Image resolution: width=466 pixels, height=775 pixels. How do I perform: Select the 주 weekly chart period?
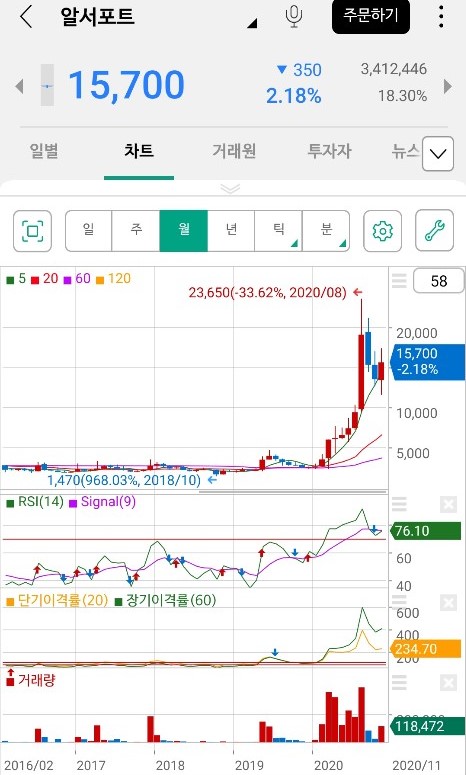pyautogui.click(x=136, y=231)
